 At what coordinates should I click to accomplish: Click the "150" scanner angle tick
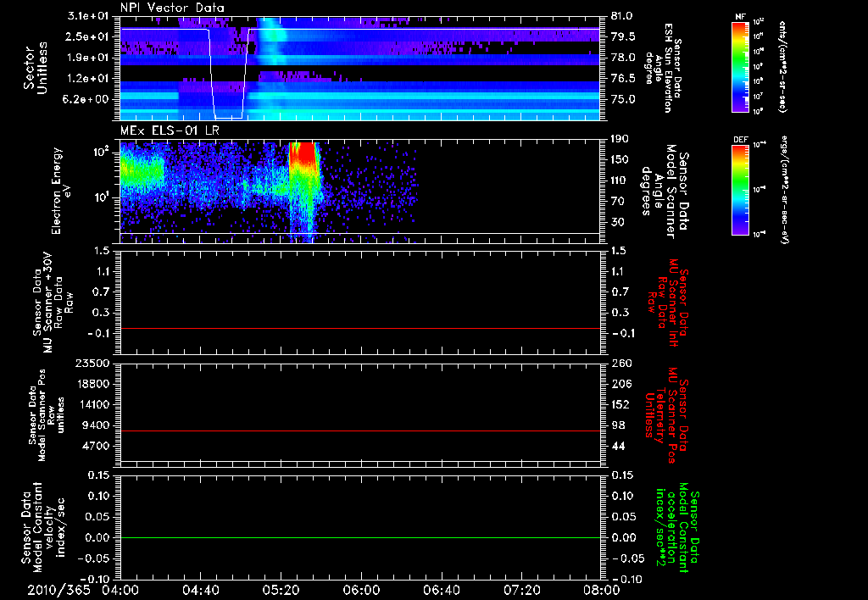click(620, 160)
